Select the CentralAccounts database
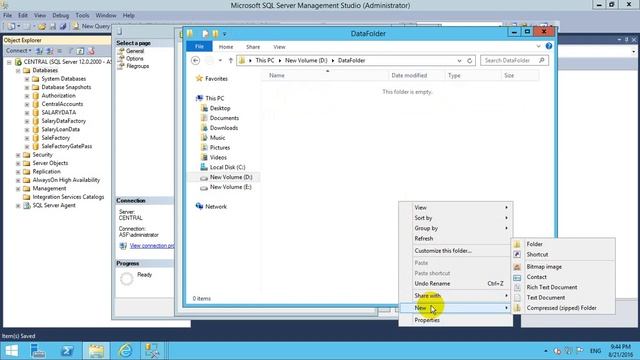This screenshot has width=640, height=360. (62, 104)
